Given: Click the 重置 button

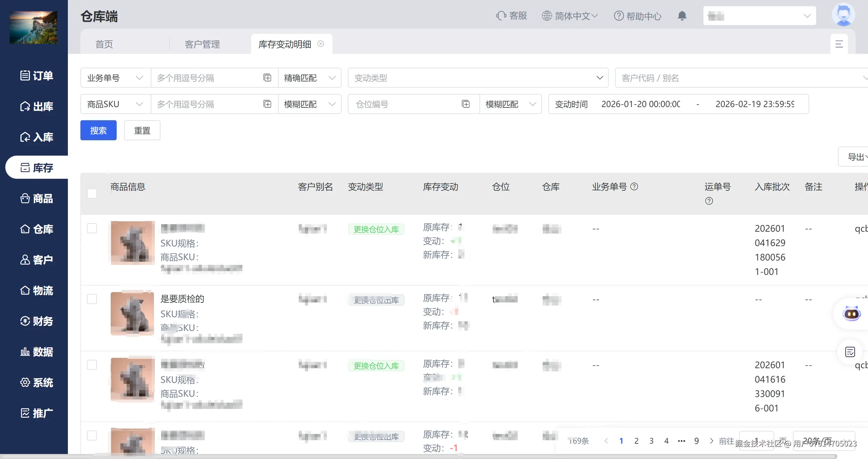Looking at the screenshot, I should click(142, 130).
